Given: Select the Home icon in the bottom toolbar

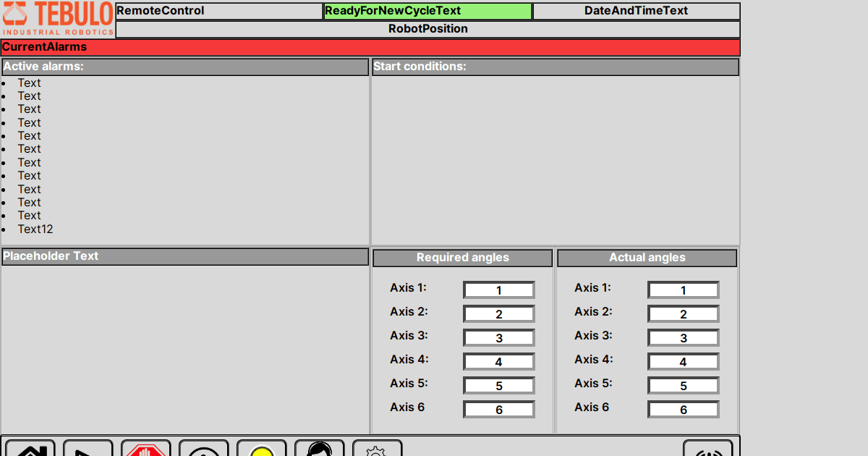Looking at the screenshot, I should click(29, 452).
